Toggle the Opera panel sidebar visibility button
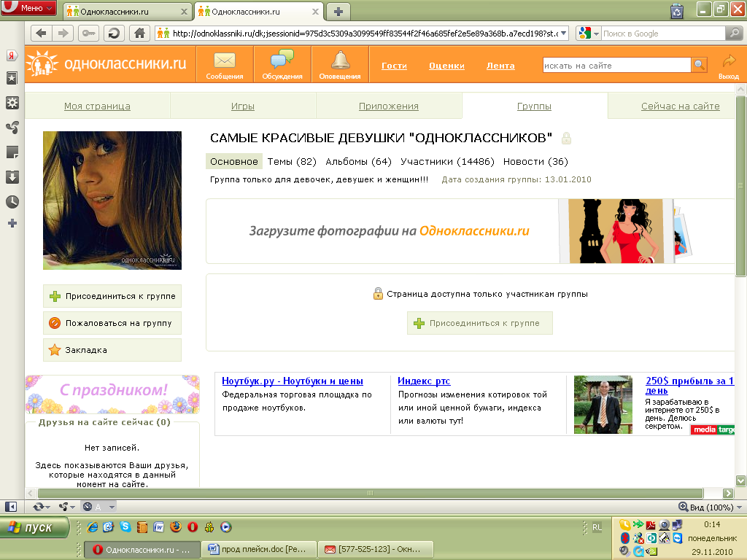Viewport: 747px width, 560px height. [10, 507]
